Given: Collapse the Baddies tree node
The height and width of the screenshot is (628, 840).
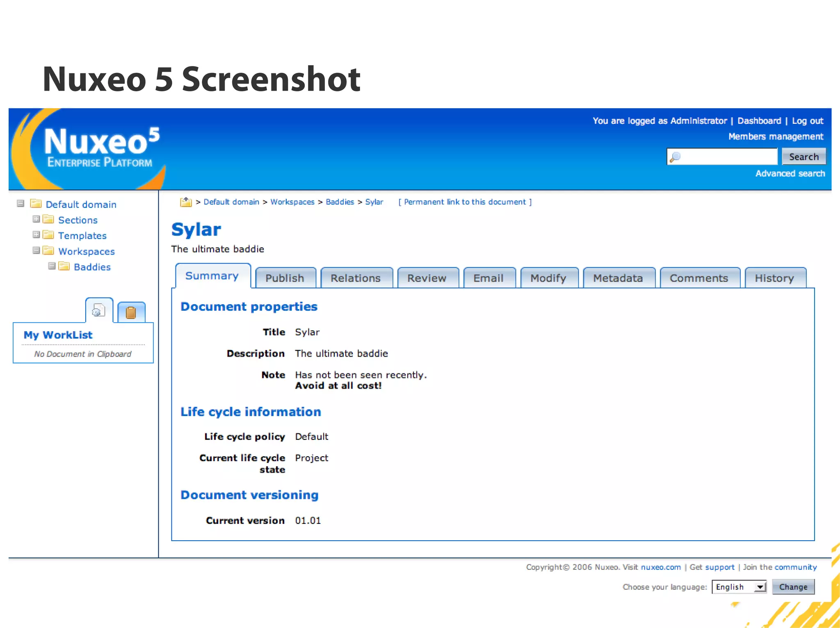Looking at the screenshot, I should click(52, 266).
